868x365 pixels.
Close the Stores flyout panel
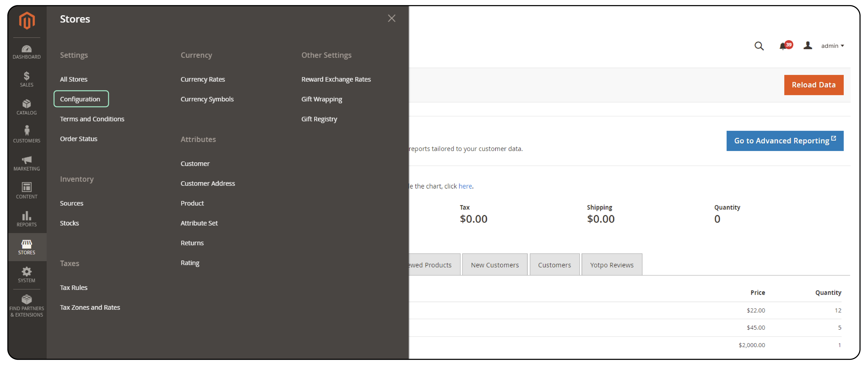(x=391, y=18)
